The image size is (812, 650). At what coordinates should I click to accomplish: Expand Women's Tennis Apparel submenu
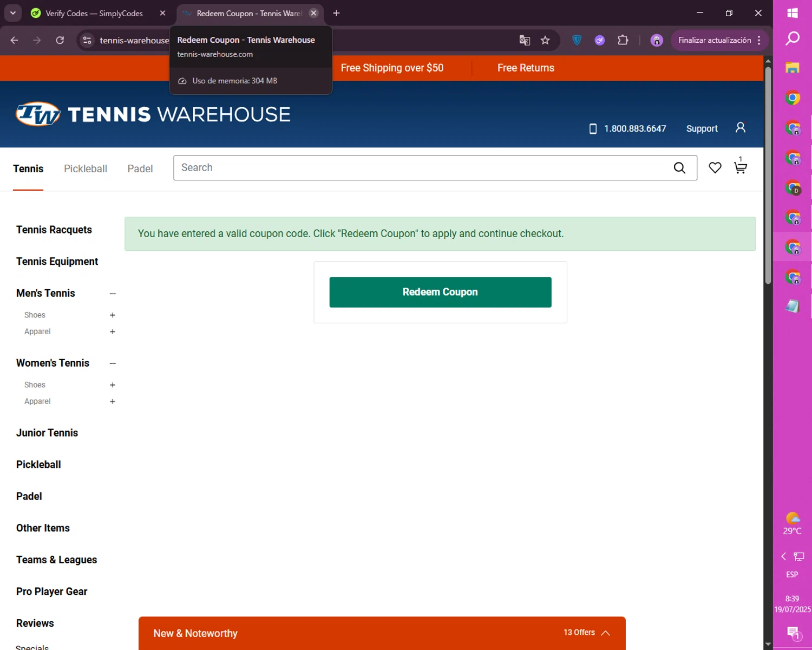113,401
